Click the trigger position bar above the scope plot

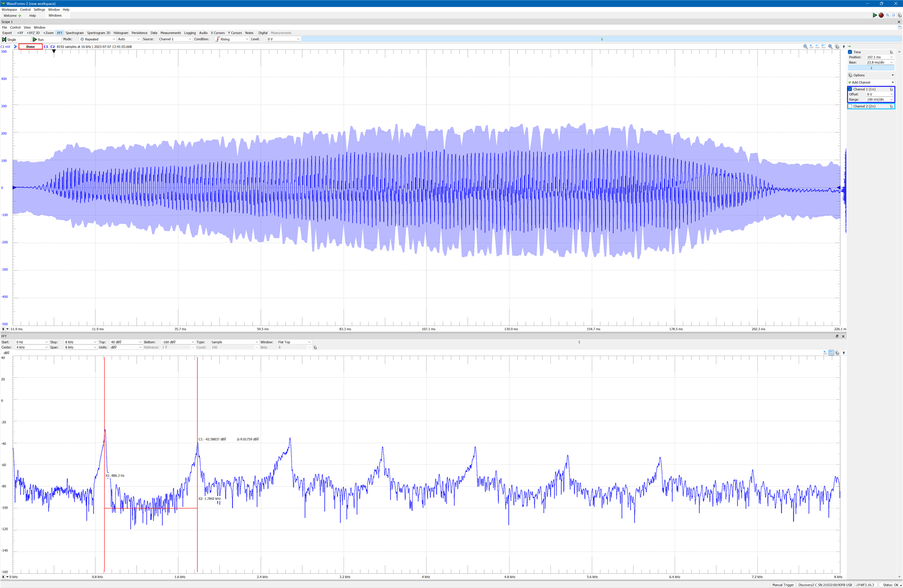(602, 39)
